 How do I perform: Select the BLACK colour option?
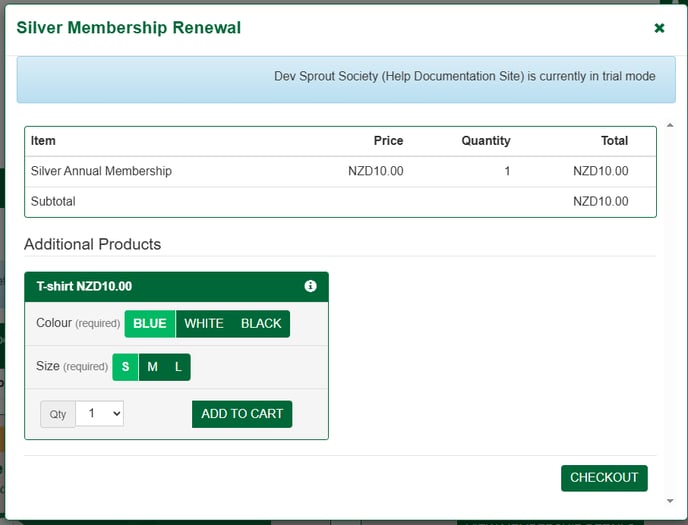[261, 324]
